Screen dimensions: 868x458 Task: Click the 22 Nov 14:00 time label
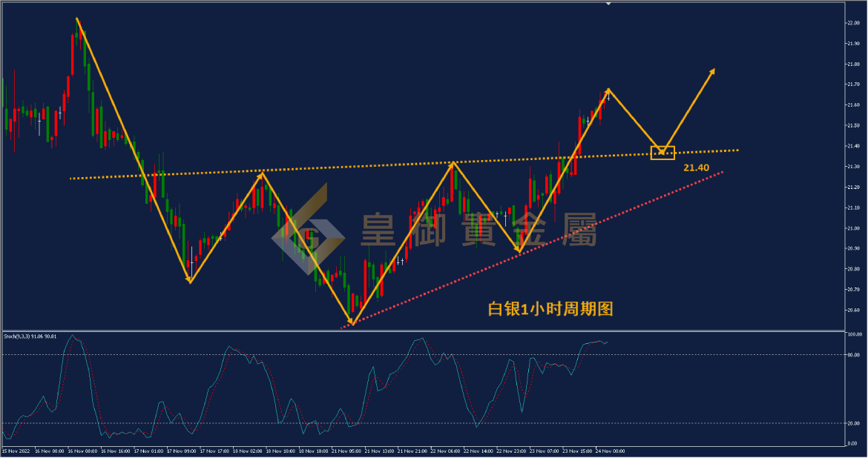point(479,451)
